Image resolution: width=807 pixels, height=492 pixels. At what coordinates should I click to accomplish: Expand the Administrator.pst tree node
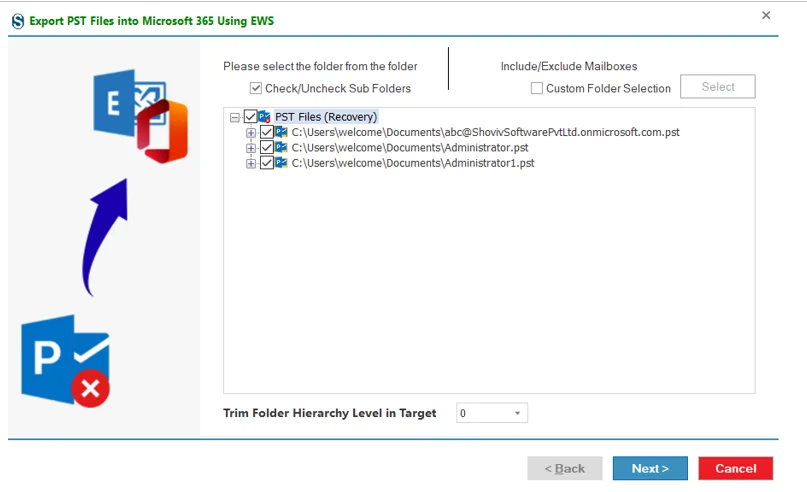[251, 148]
